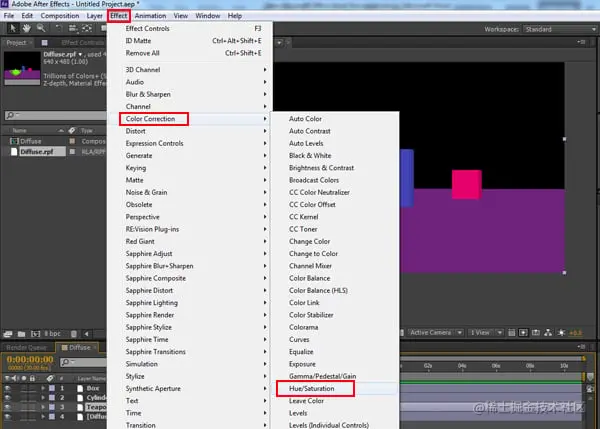
Task: Expand layer 4 properties triangle
Action: pyautogui.click(x=43, y=417)
